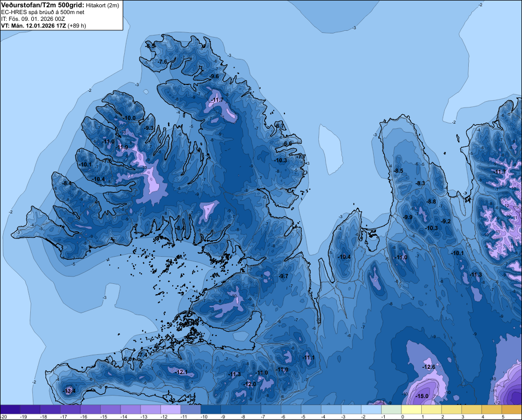
Task: Click the 'Hitakort (2m)' label
Action: [102, 5]
